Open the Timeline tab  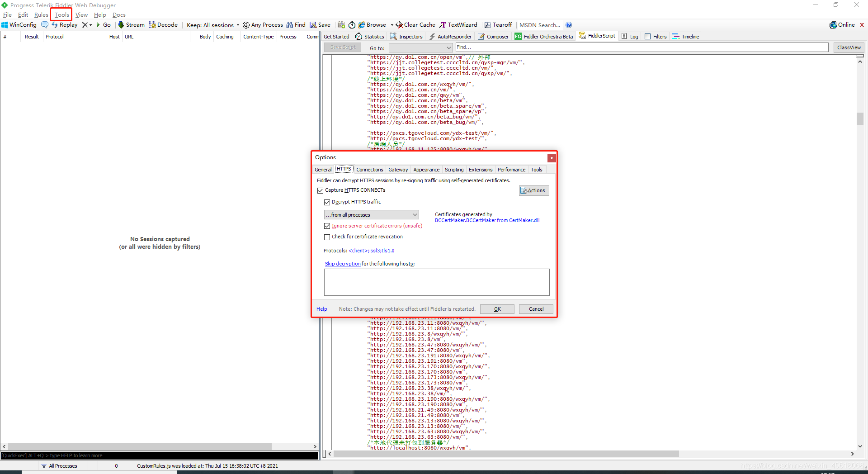(x=686, y=37)
